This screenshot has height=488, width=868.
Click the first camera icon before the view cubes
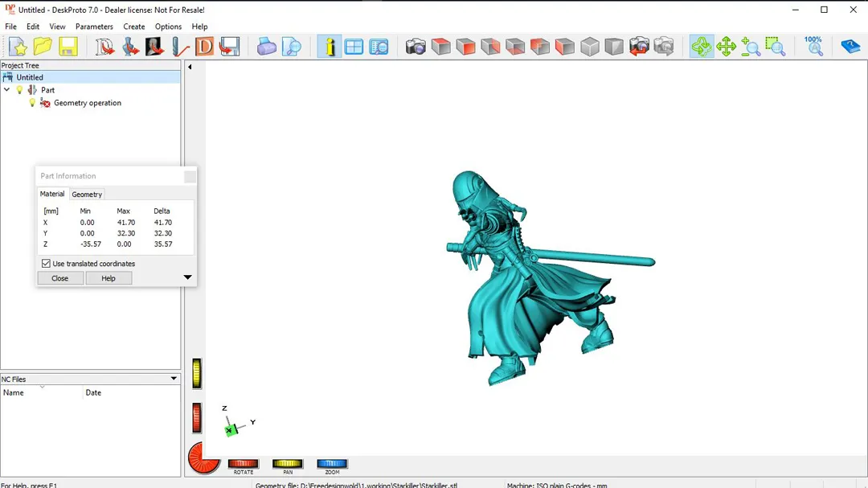click(416, 47)
